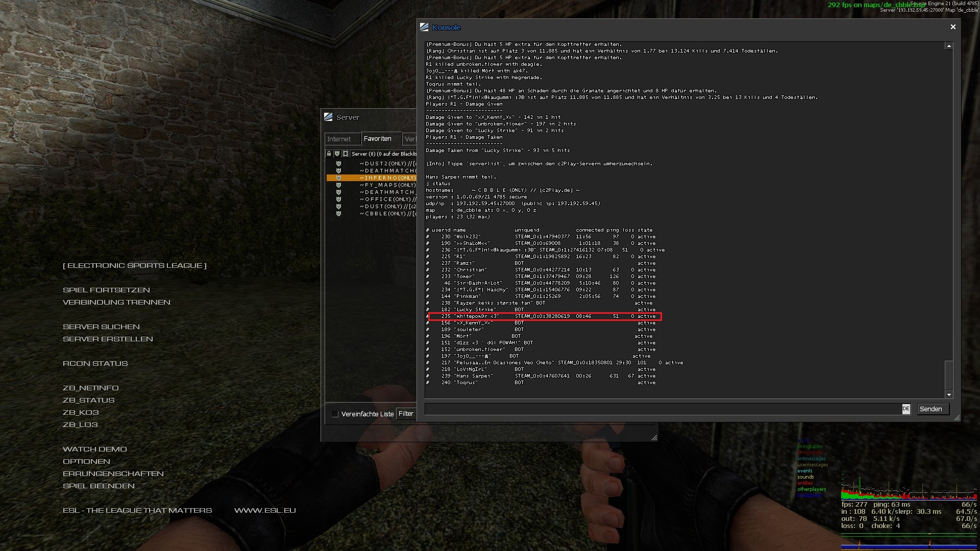Open the Favoriten tab
Screen dimensions: 980x551
(378, 139)
